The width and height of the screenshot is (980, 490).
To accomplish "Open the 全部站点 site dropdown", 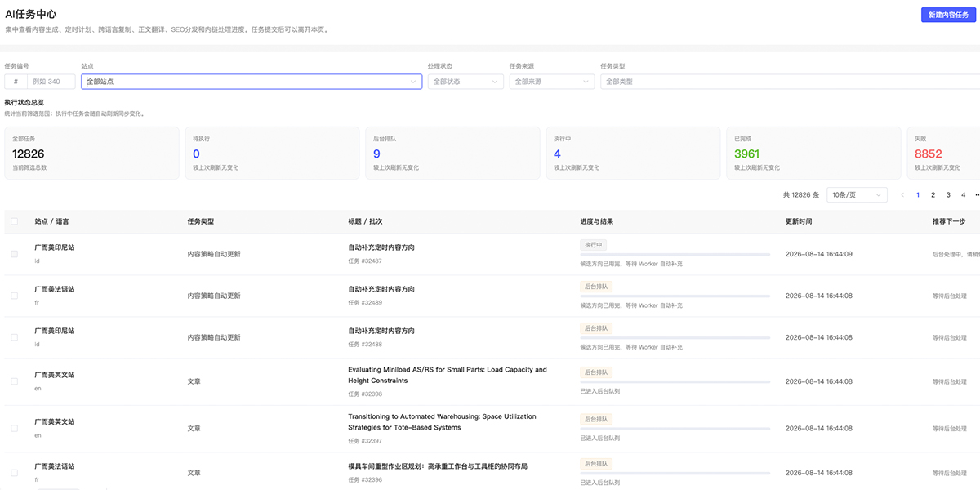I will click(x=252, y=82).
